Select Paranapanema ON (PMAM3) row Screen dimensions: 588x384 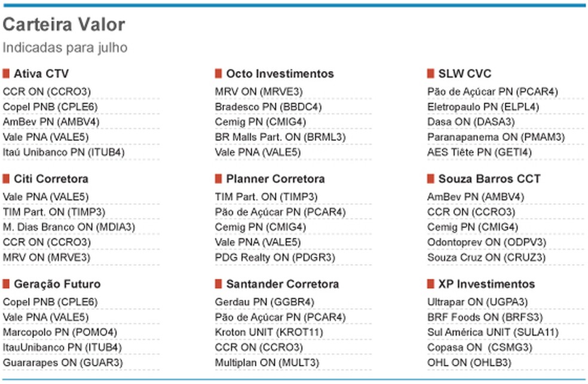click(496, 137)
